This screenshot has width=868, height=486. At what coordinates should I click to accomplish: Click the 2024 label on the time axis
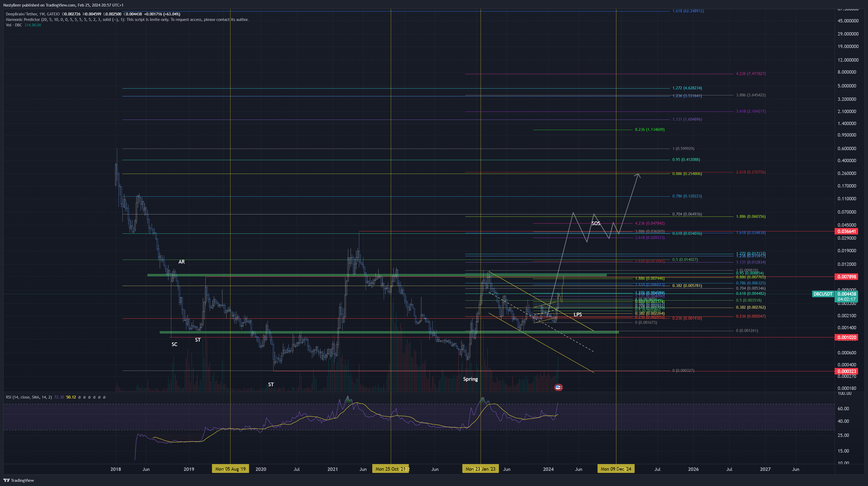[548, 469]
